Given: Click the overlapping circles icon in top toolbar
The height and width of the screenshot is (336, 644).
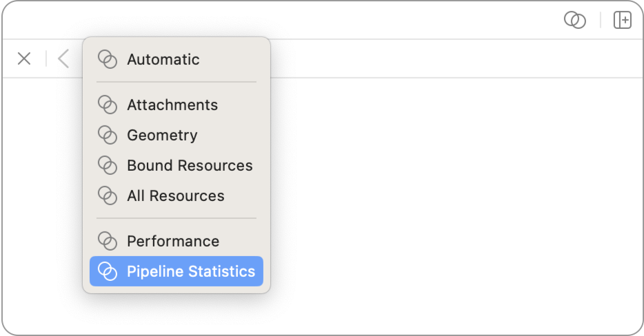Looking at the screenshot, I should click(x=574, y=21).
